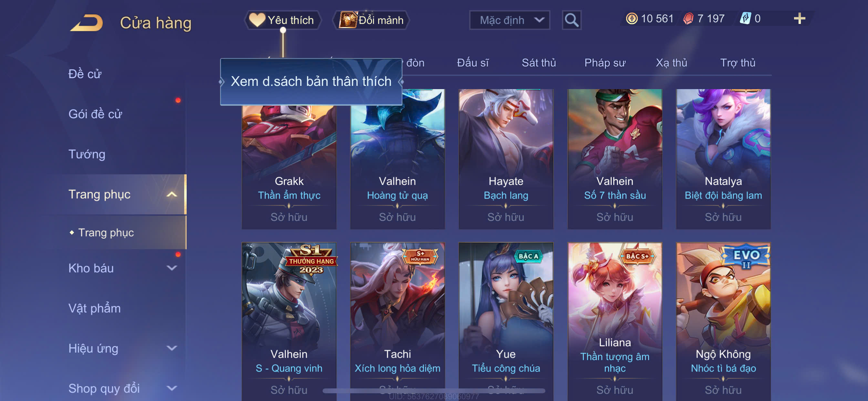This screenshot has height=401, width=868.
Task: Tap the blue voucher ticket icon
Action: pos(745,18)
